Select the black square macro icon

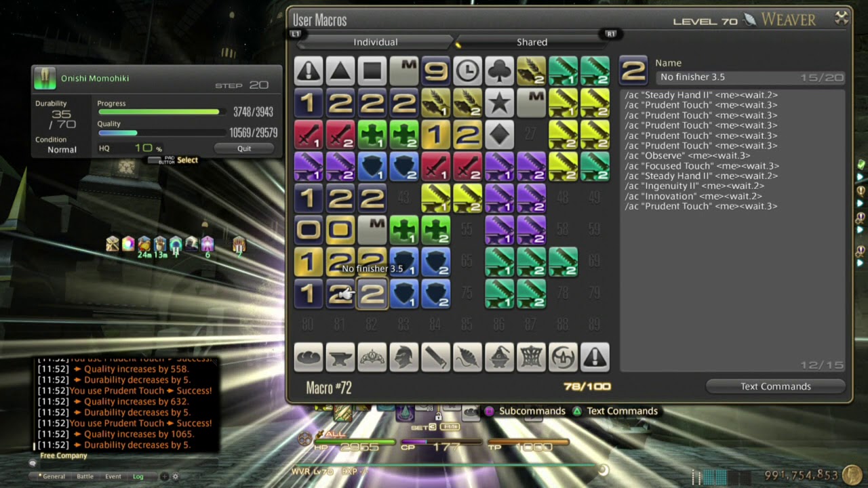(372, 70)
